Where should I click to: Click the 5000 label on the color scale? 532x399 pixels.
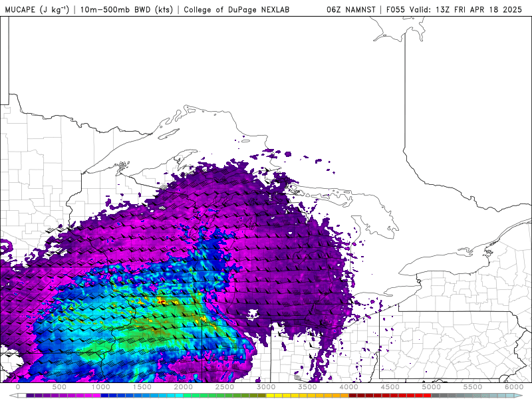(x=431, y=387)
